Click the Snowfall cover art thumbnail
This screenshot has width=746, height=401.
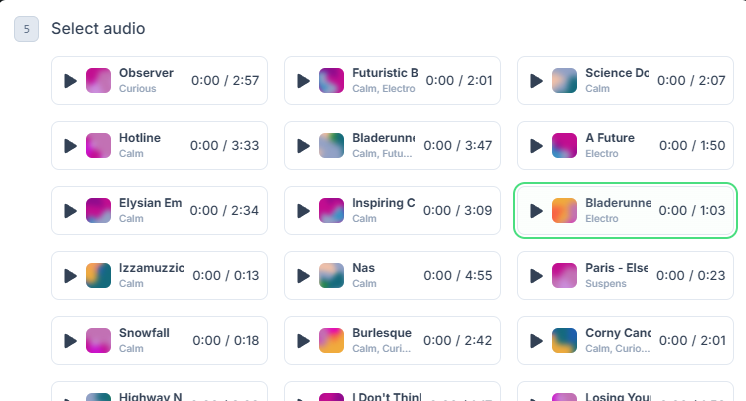click(x=98, y=341)
